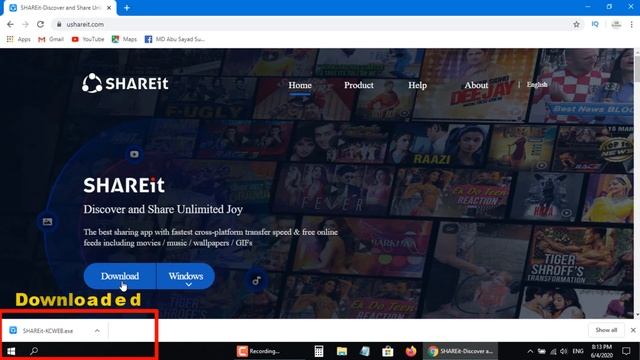
Task: Expand the SHAREit-KCWEB.exe download options arrow
Action: click(x=97, y=331)
